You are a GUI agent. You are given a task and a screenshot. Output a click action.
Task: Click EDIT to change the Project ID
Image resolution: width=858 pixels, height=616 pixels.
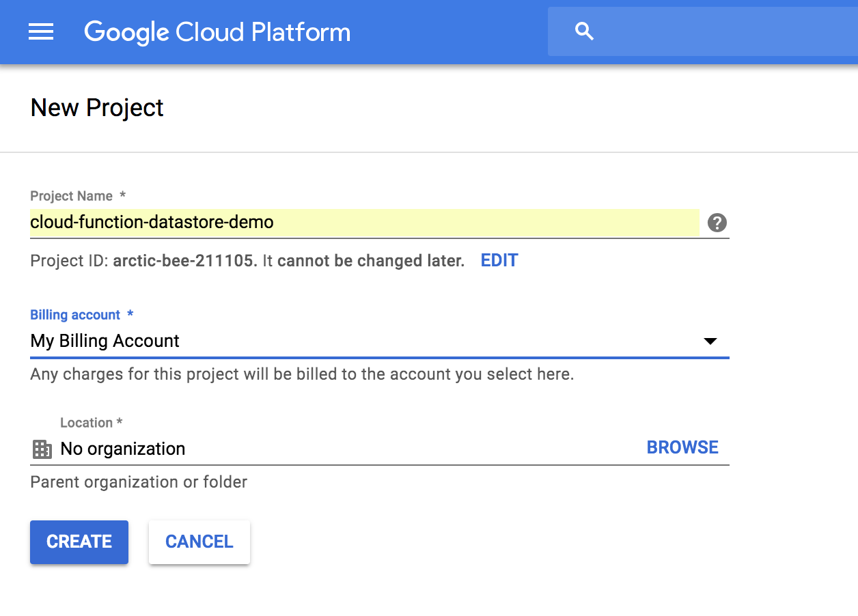(x=499, y=260)
